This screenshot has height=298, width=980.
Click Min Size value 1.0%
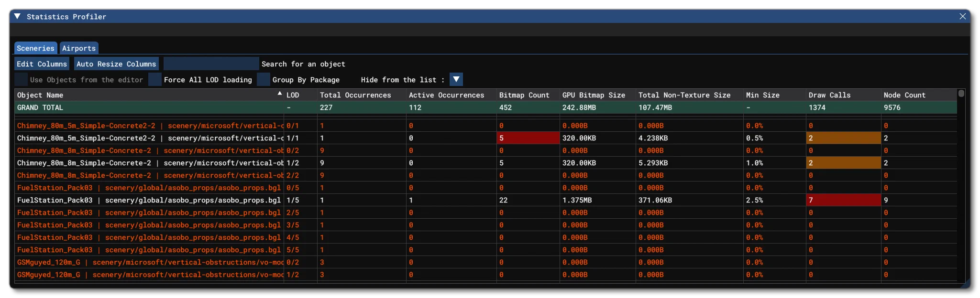point(754,163)
